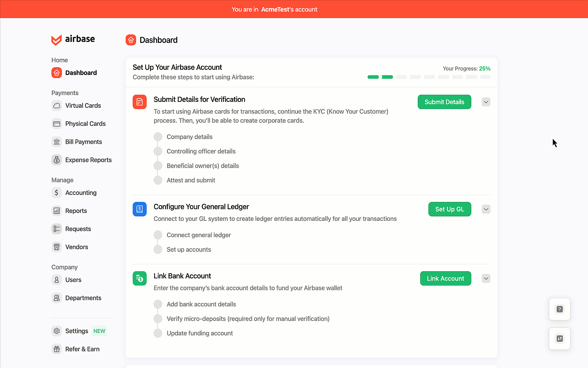Open the help question mark widget
588x368 pixels.
tap(560, 309)
